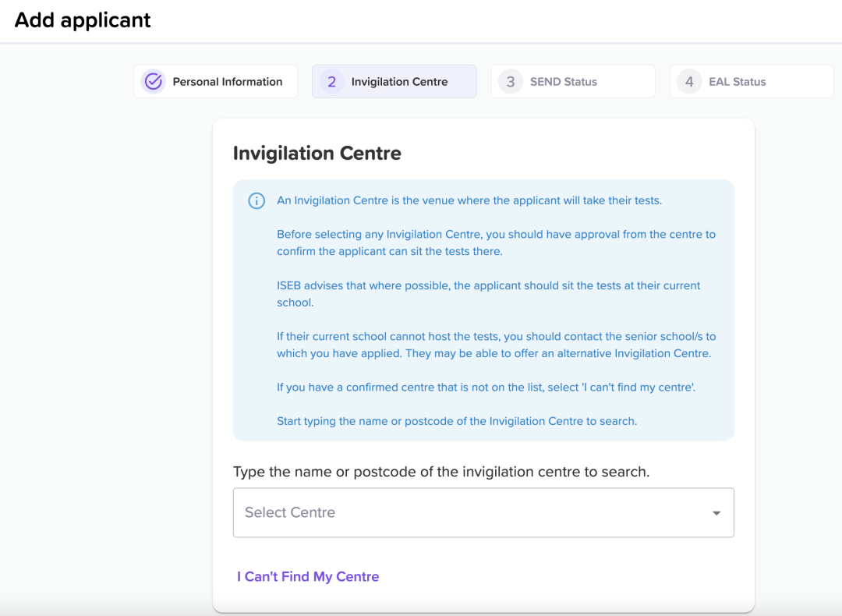842x616 pixels.
Task: Click the step 4 number circle
Action: (689, 82)
